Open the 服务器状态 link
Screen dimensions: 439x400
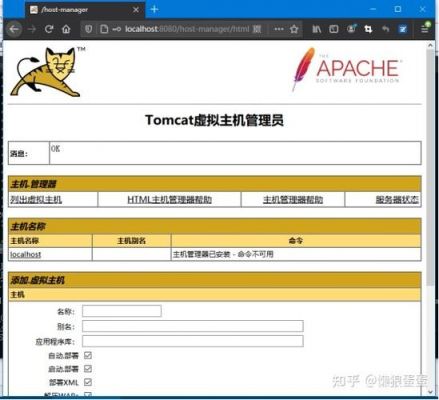click(397, 200)
